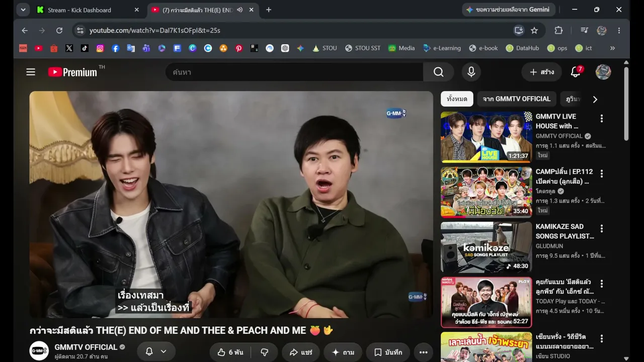Viewport: 644px width, 362px height.
Task: Start voice search with microphone
Action: coord(471,72)
